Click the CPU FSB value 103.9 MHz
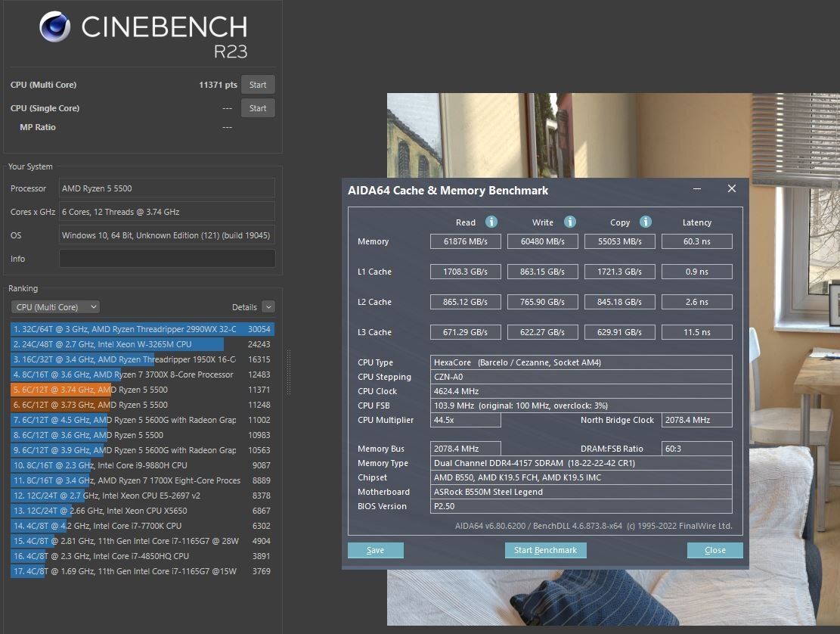The width and height of the screenshot is (840, 634). pos(581,406)
